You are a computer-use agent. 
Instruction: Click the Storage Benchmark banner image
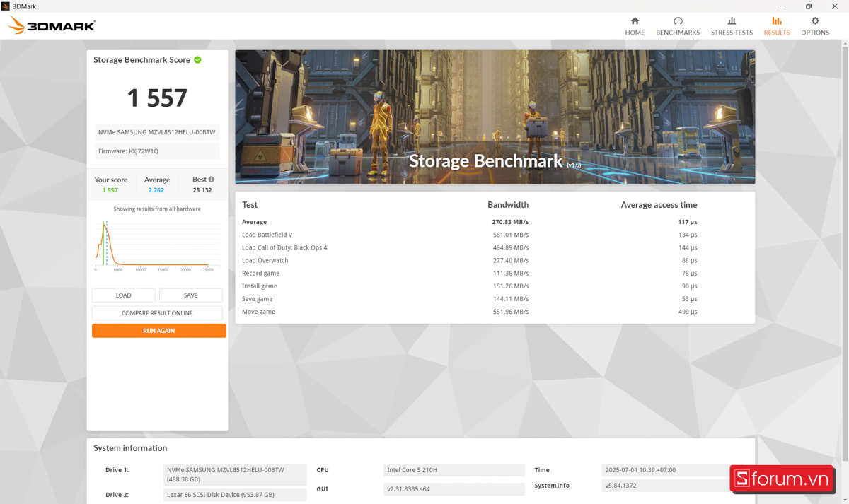495,117
